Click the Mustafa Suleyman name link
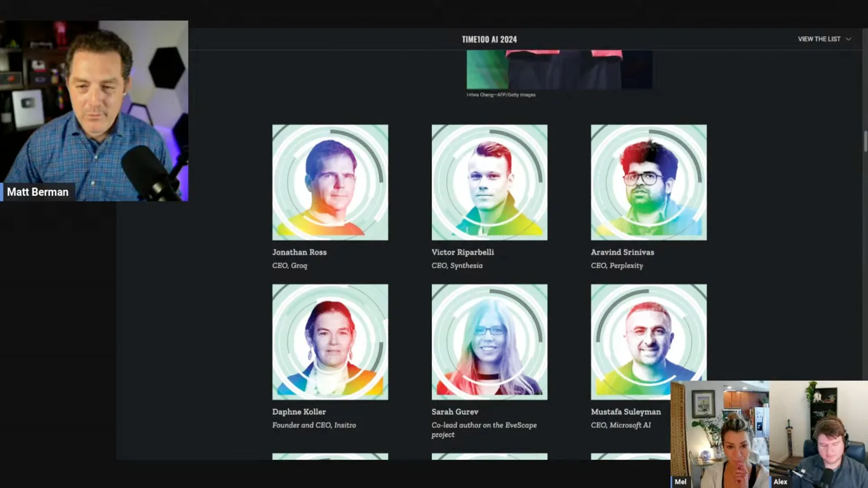This screenshot has width=868, height=488. (626, 412)
